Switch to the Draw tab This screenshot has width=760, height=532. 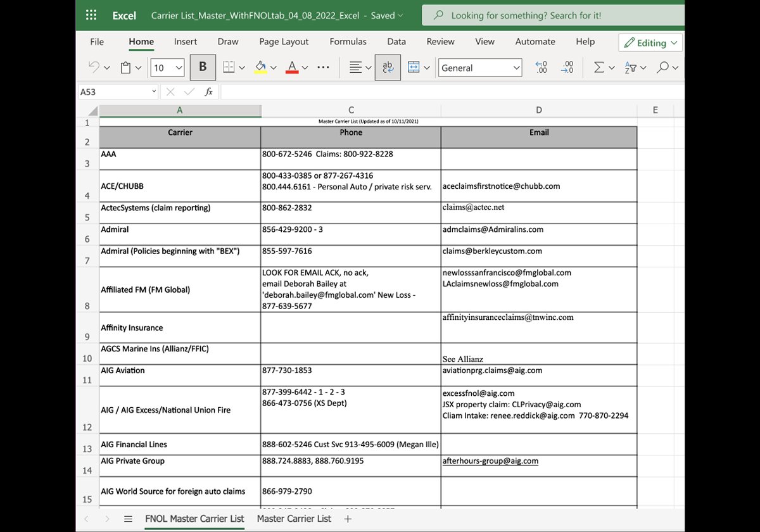click(x=228, y=42)
